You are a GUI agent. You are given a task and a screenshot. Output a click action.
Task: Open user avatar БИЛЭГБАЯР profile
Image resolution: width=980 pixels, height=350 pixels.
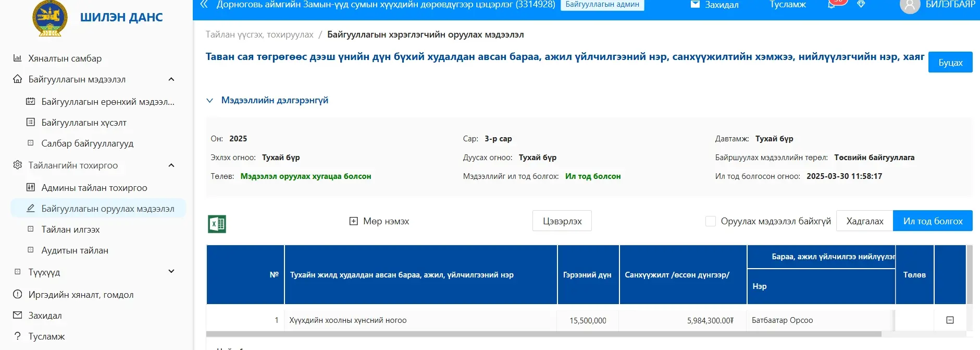[910, 5]
